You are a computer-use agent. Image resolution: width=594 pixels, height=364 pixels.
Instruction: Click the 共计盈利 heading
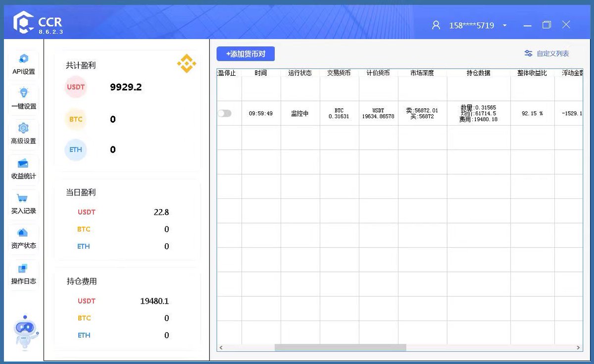(81, 65)
